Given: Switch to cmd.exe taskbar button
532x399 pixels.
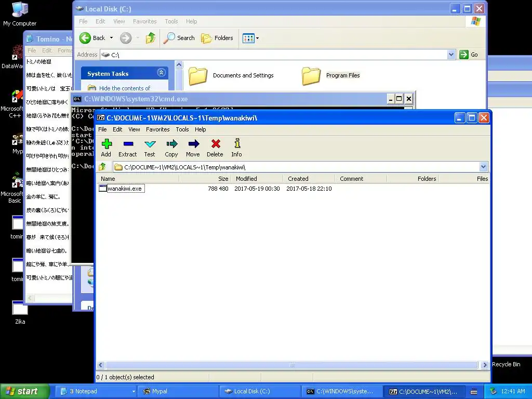Looking at the screenshot, I should (342, 391).
